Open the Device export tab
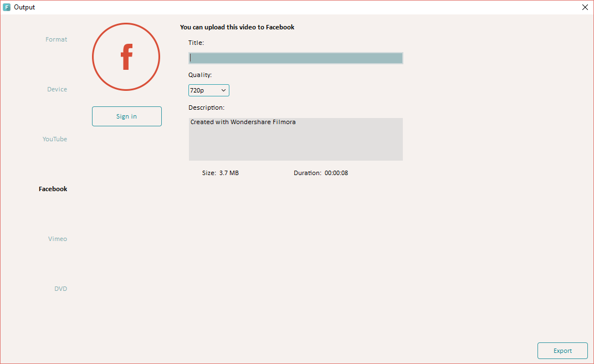This screenshot has height=364, width=594. [x=57, y=89]
